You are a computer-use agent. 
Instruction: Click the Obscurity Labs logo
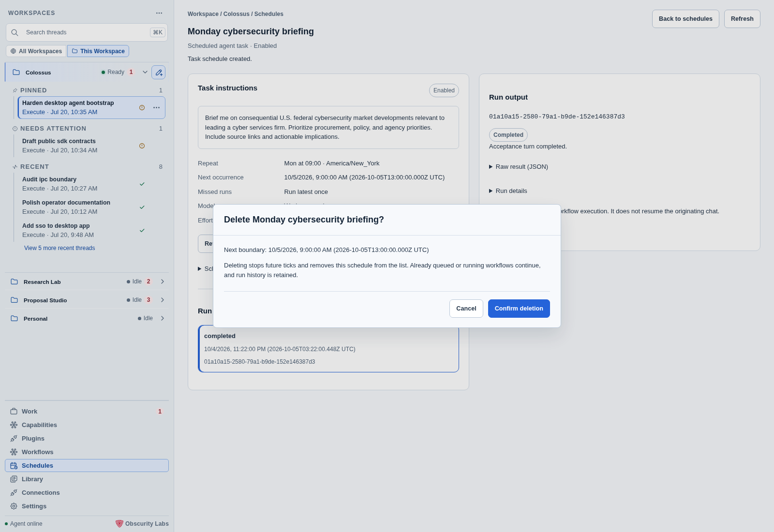(119, 524)
